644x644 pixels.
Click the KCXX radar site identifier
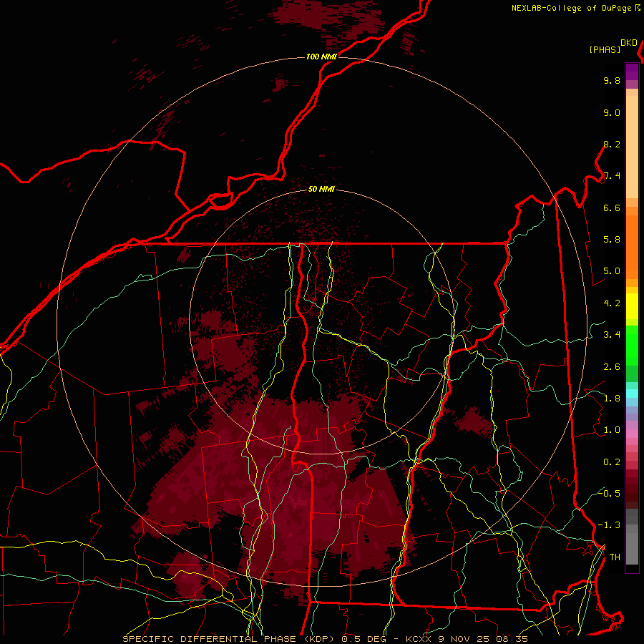418,639
